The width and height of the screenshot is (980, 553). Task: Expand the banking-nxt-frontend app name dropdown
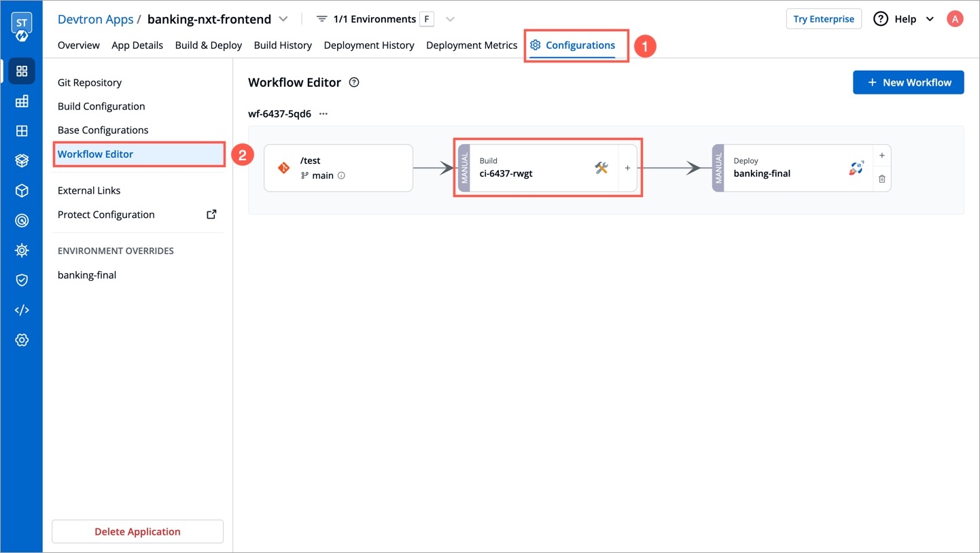283,19
